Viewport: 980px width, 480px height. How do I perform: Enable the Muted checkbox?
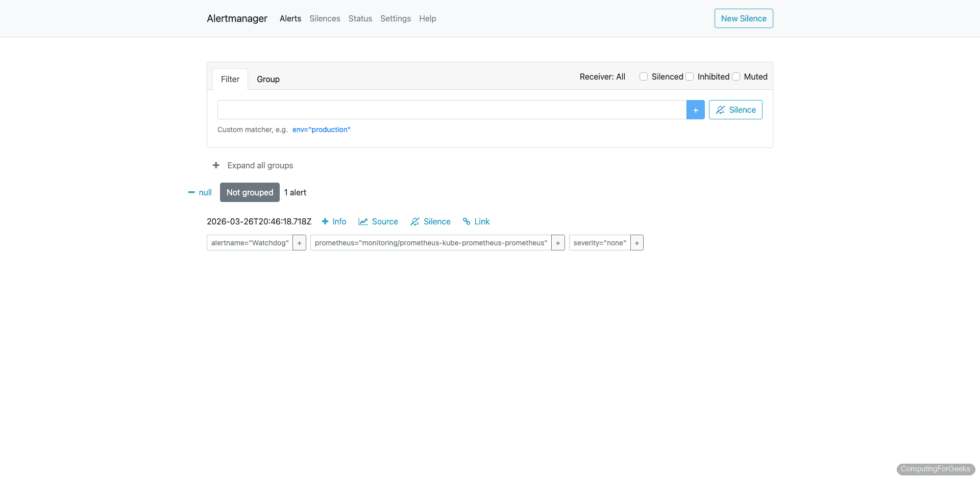click(736, 76)
